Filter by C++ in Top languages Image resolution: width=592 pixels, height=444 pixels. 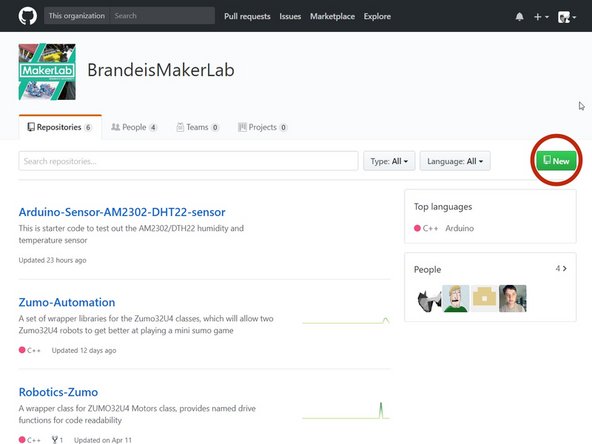tap(426, 228)
